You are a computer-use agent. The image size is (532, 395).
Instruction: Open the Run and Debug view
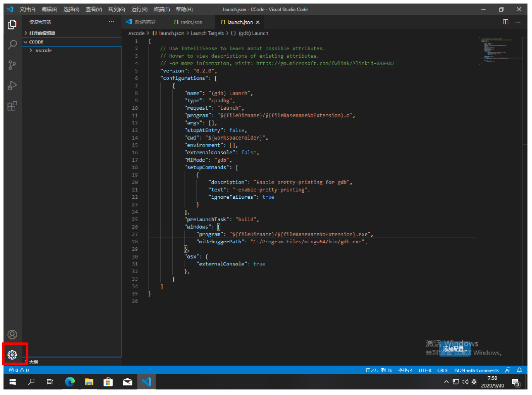coord(12,85)
